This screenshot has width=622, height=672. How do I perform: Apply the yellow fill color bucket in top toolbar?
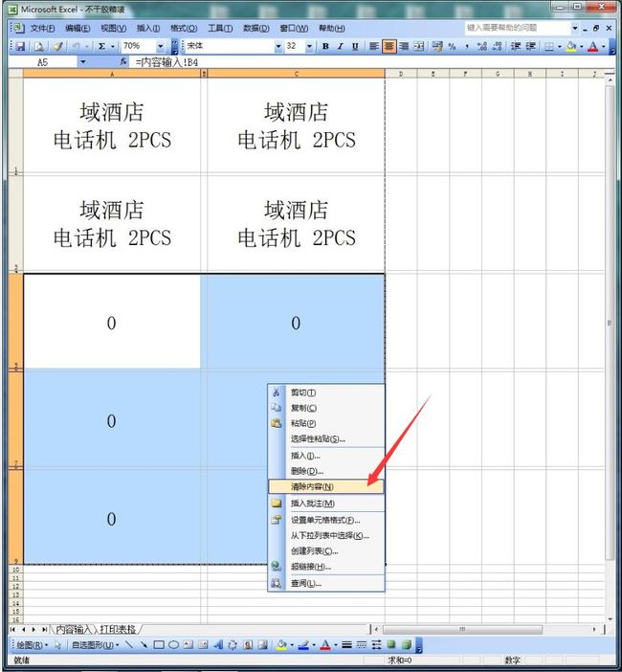[571, 46]
